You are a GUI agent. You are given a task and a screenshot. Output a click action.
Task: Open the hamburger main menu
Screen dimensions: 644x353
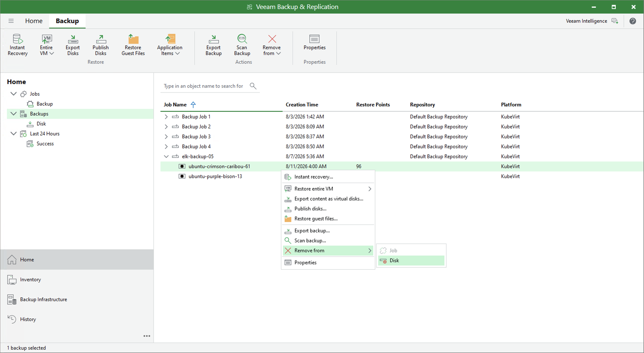(x=11, y=21)
